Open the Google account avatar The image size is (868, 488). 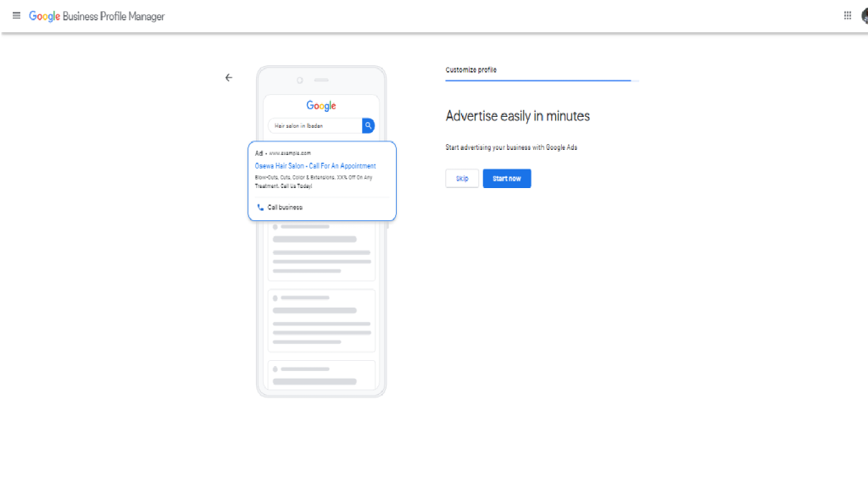(865, 16)
